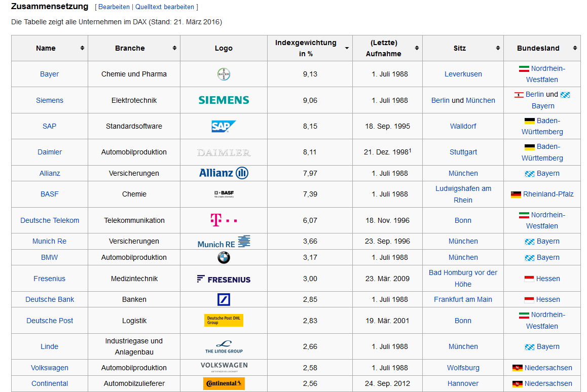Click the BMW roundel logo
This screenshot has height=392, width=587.
(x=224, y=257)
